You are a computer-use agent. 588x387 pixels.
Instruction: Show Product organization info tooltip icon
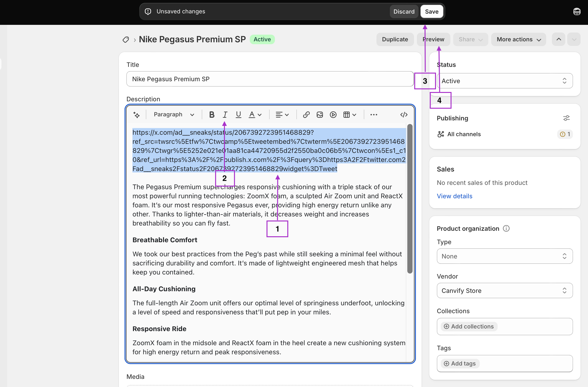506,228
